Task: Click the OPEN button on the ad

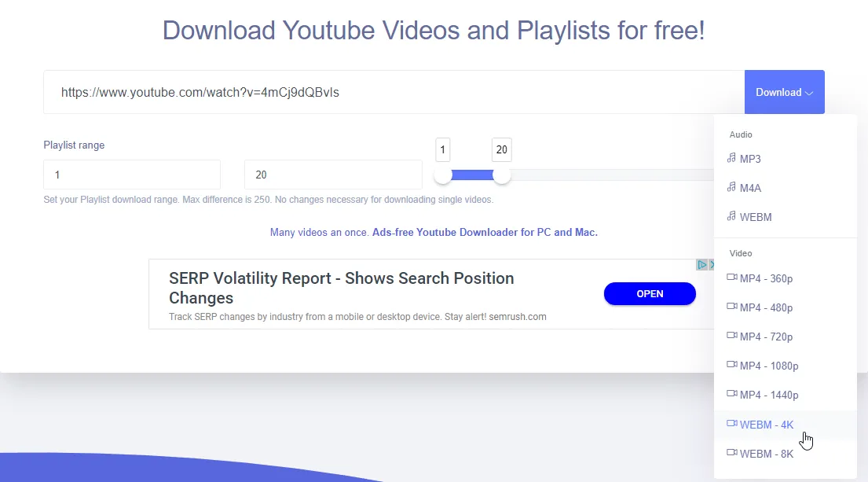Action: click(x=650, y=293)
